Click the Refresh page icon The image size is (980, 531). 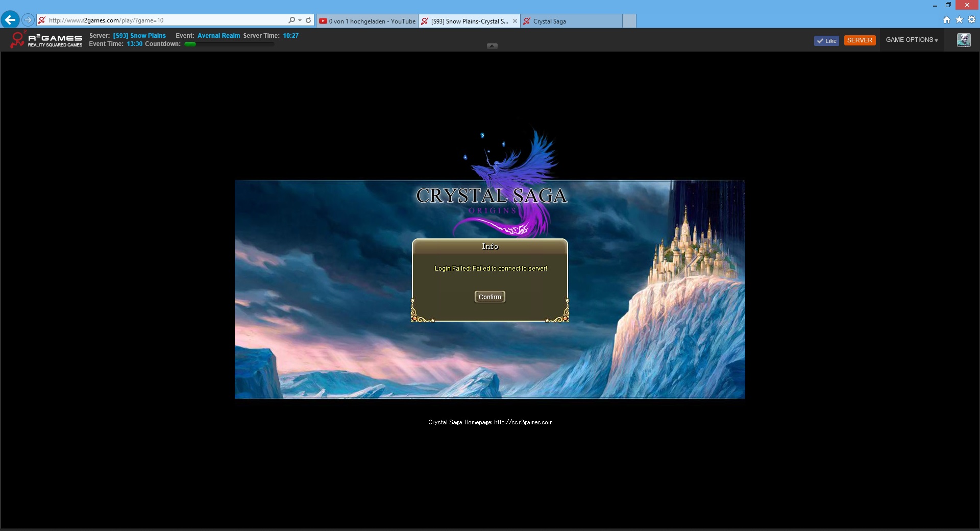coord(308,20)
